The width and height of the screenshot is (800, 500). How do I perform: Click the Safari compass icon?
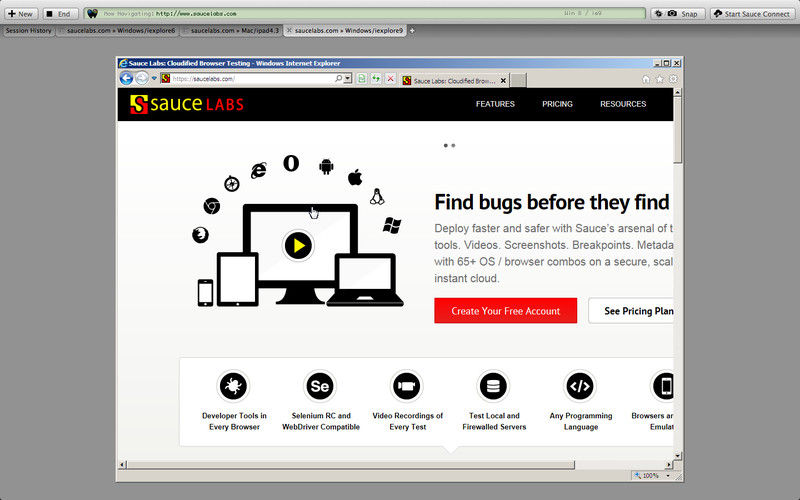point(232,183)
